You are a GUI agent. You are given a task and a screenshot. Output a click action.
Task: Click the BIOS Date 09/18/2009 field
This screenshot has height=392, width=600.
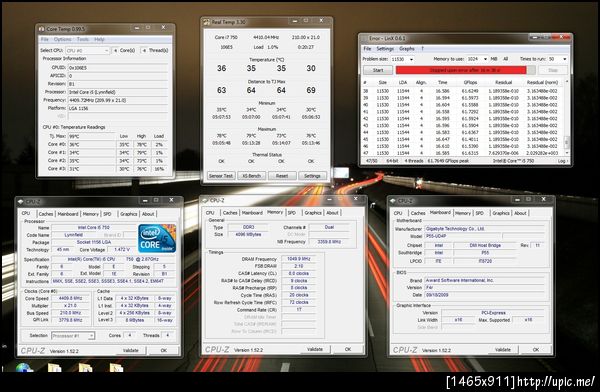484,295
